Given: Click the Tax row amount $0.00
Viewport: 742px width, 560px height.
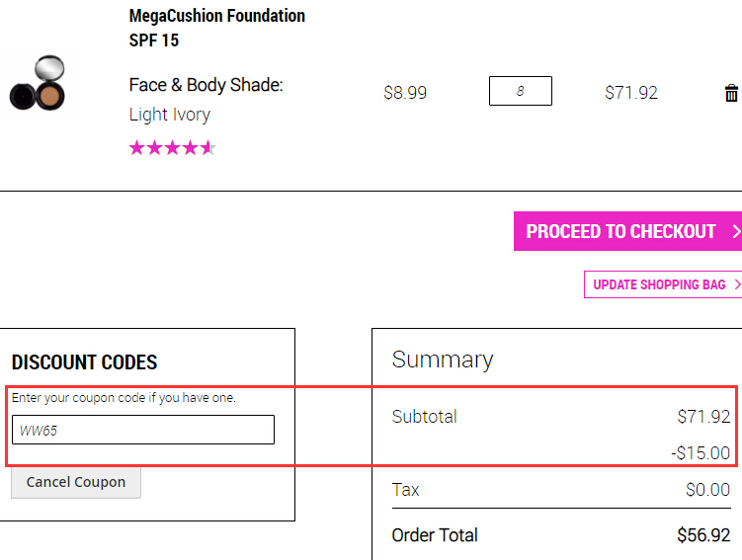Looking at the screenshot, I should point(708,490).
